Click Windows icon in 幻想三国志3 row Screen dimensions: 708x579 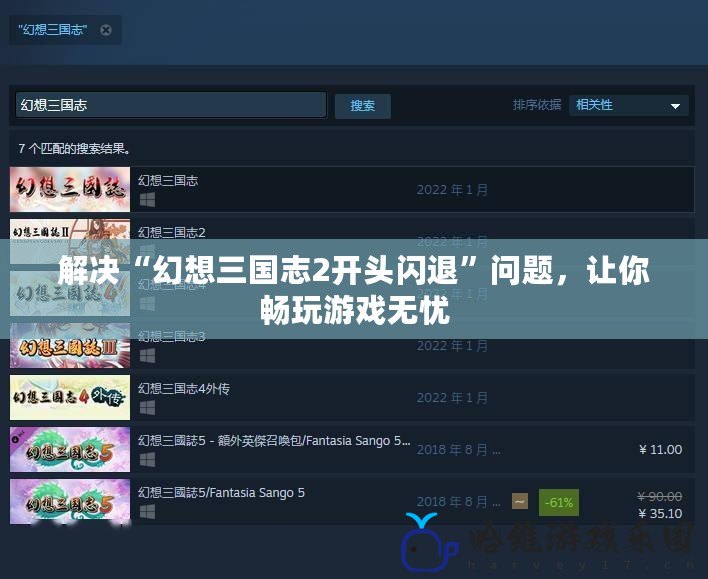[x=147, y=356]
